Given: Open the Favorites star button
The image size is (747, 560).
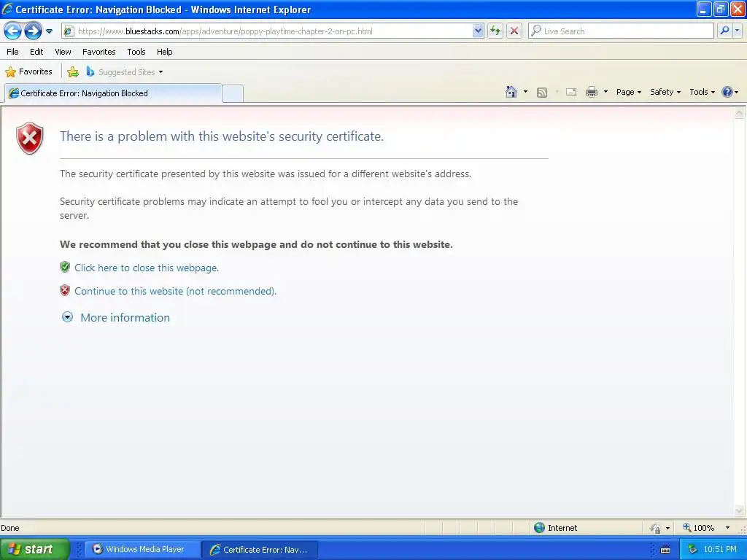Looking at the screenshot, I should pos(28,72).
